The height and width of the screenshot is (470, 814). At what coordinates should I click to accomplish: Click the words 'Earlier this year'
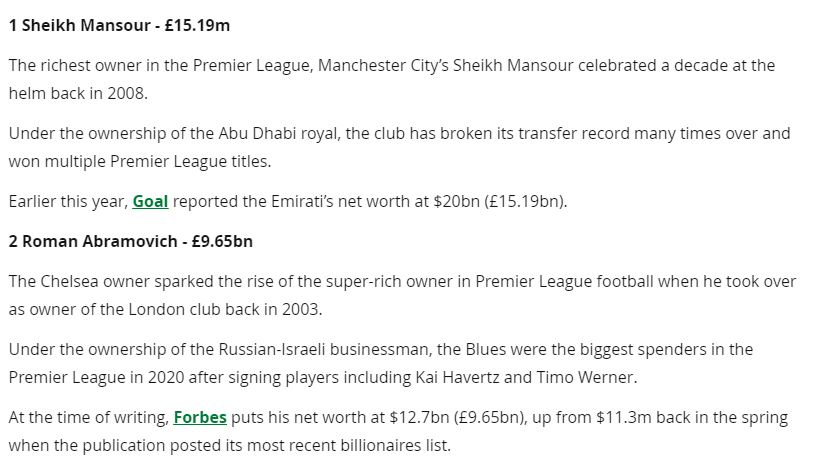pos(67,201)
